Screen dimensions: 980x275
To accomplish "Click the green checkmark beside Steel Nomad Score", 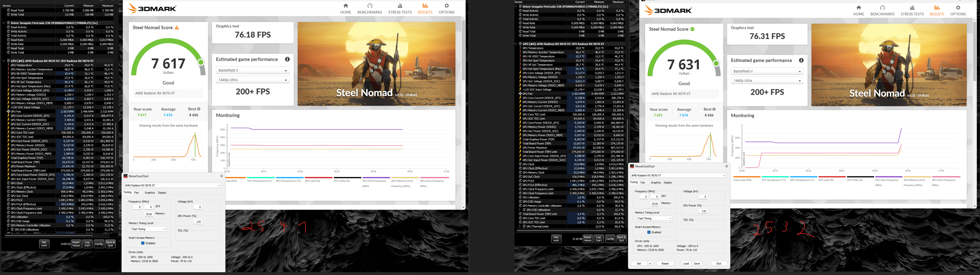I will (692, 29).
